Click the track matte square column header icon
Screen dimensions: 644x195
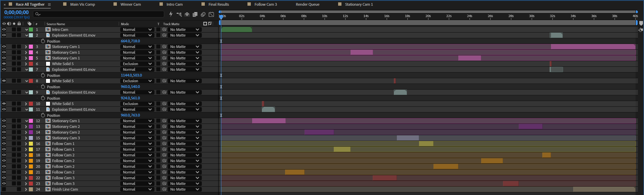tap(205, 24)
